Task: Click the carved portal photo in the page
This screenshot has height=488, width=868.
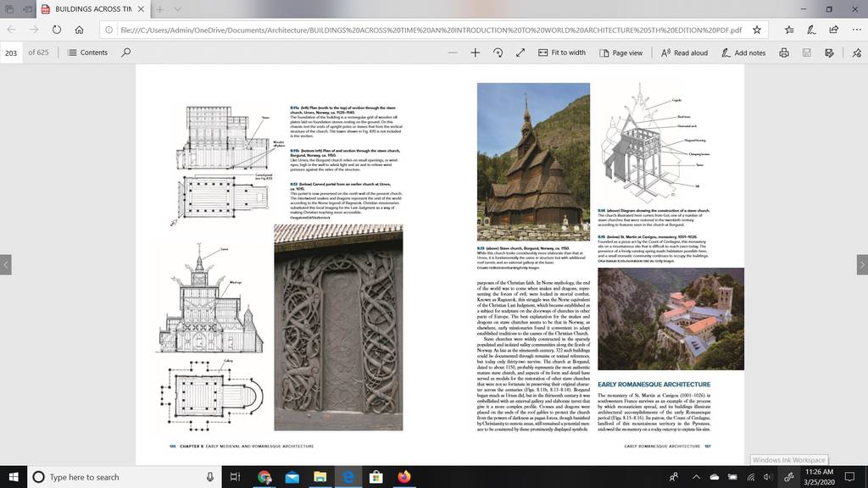Action: 338,328
